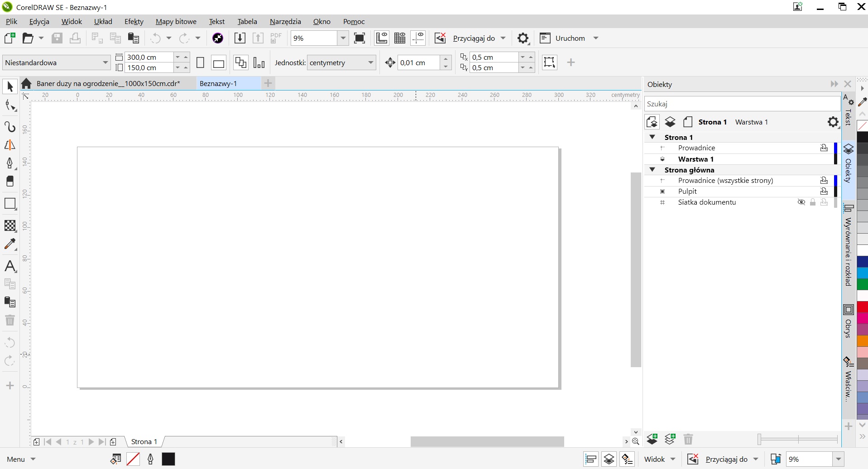The width and height of the screenshot is (868, 469).
Task: Select the transparency checkerboard tool
Action: [10, 225]
